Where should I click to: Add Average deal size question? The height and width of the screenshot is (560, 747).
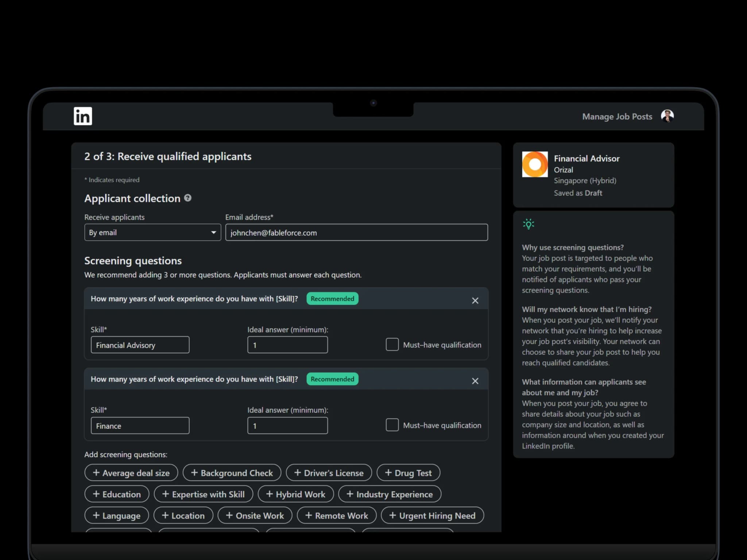click(x=131, y=473)
